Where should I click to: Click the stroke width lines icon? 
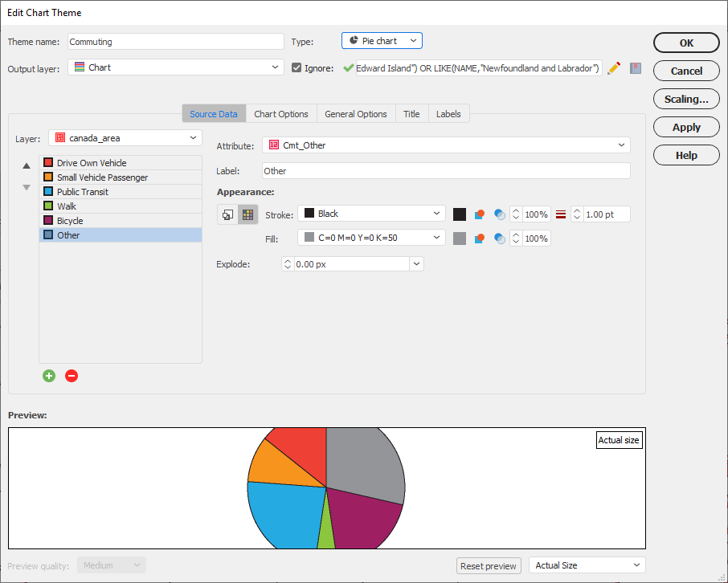(x=561, y=214)
